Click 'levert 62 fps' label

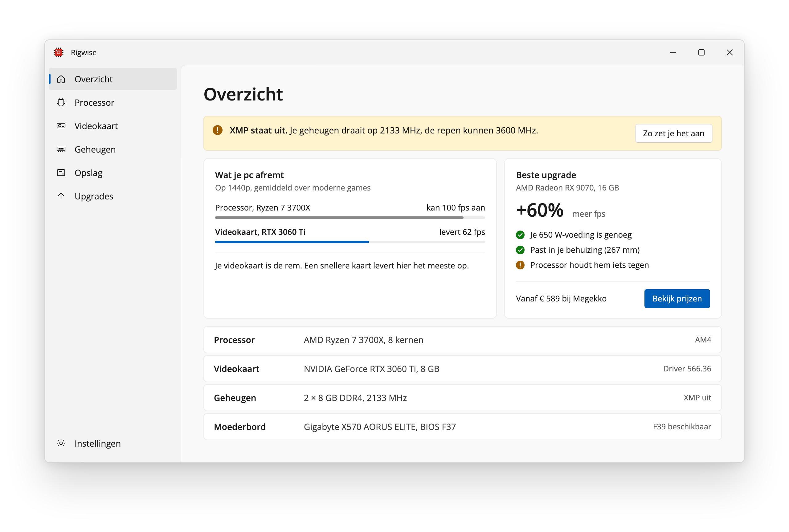(462, 232)
